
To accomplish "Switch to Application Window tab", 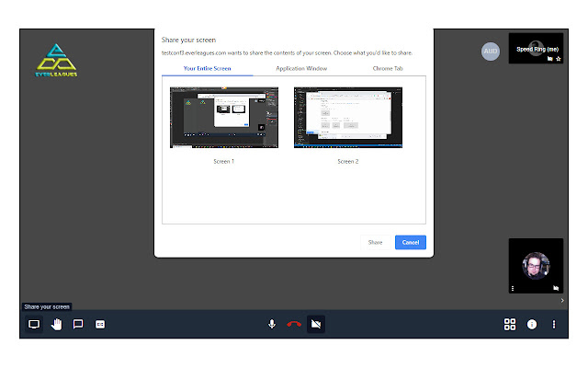I will 301,68.
